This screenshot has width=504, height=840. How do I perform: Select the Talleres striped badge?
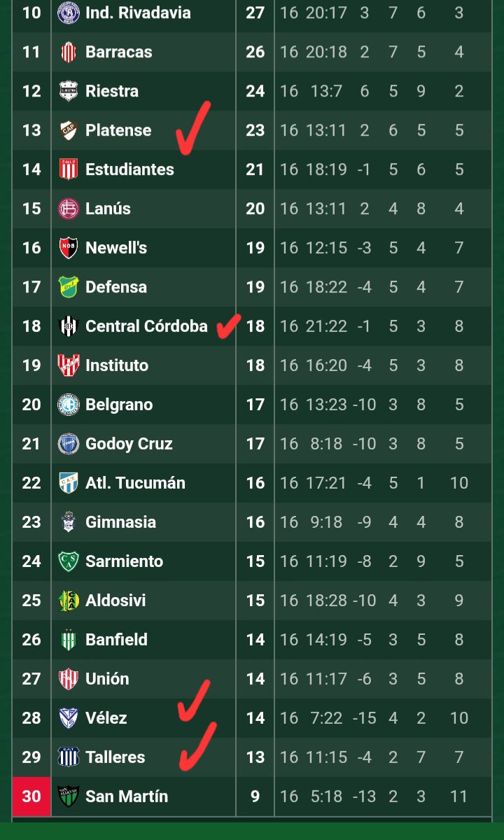coord(69,757)
